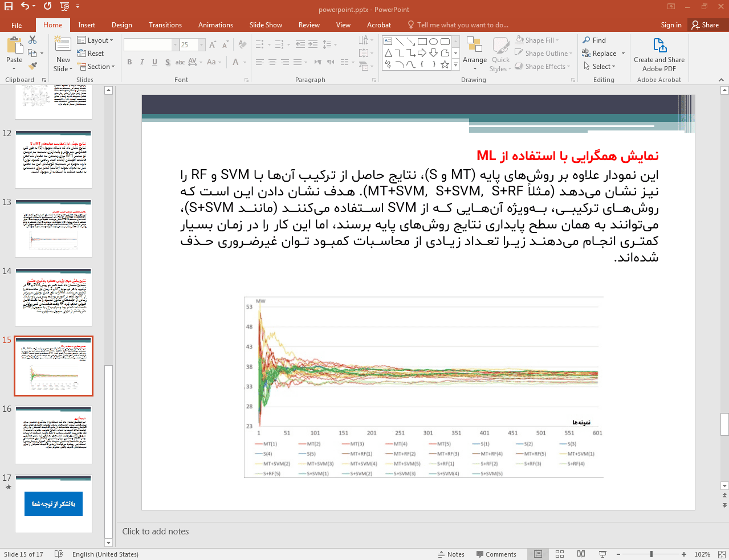Viewport: 729px width, 560px height.
Task: Expand the shapes gallery more button
Action: [x=456, y=65]
